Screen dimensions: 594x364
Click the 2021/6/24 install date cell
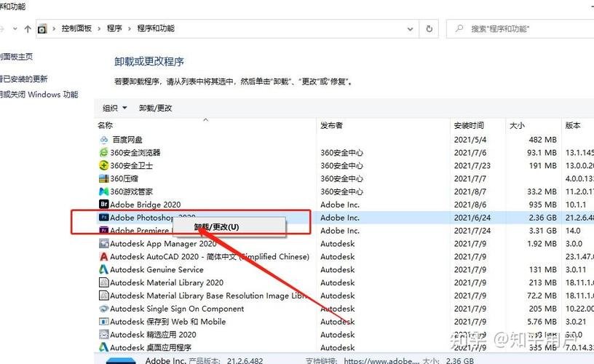point(472,218)
